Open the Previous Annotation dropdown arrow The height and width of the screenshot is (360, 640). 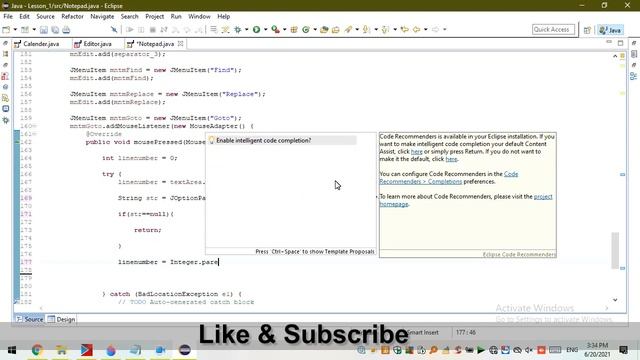pos(395,29)
